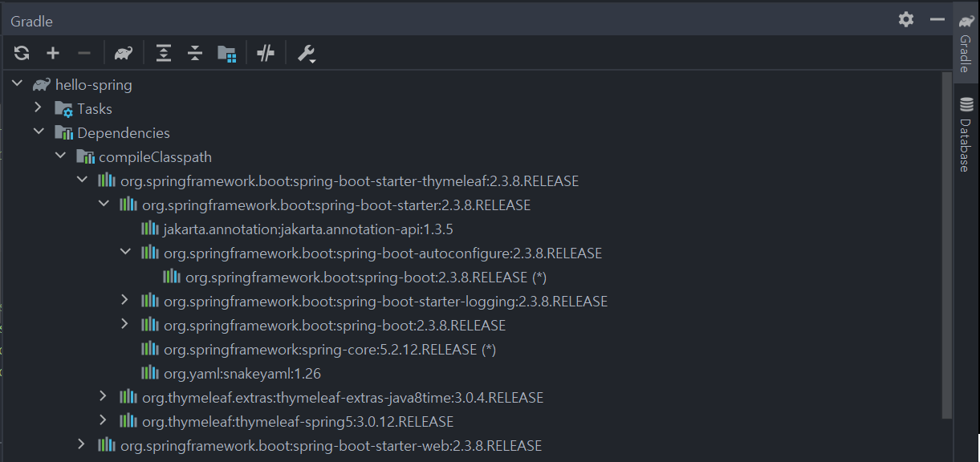Screen dimensions: 980x462
Task: Select the Gradle side tab
Action: 966,43
